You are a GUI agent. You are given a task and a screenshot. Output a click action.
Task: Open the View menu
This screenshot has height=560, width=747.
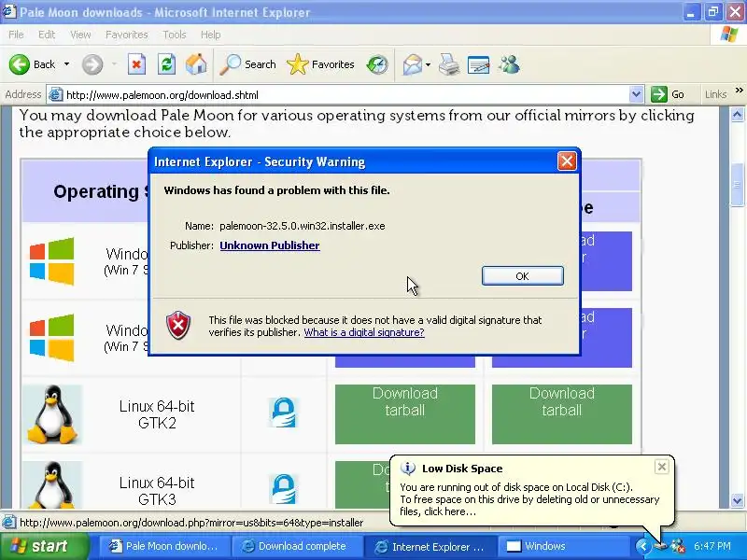pos(80,35)
